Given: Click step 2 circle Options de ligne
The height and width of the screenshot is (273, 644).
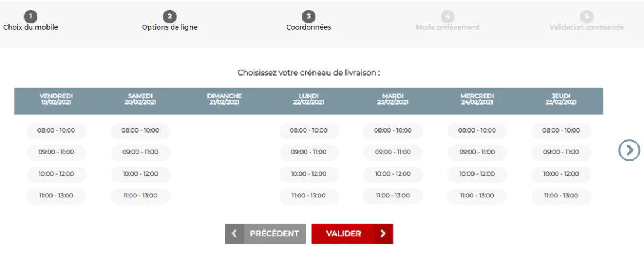Looking at the screenshot, I should tap(169, 17).
